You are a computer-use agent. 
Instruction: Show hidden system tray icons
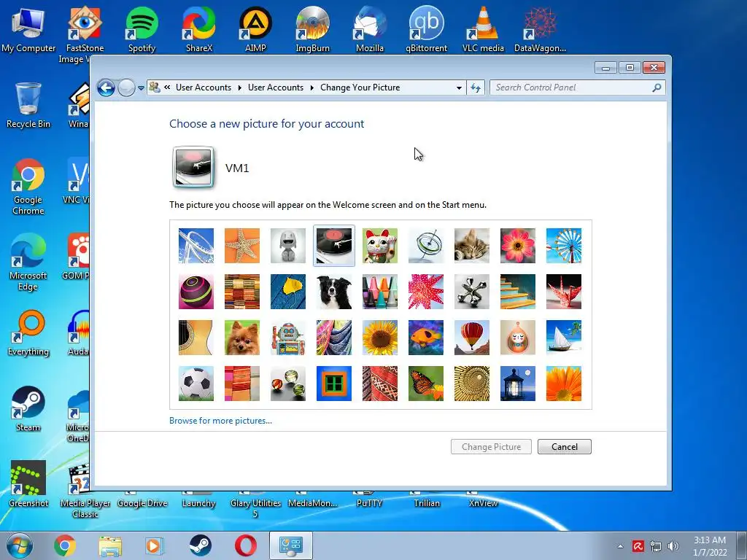point(620,546)
